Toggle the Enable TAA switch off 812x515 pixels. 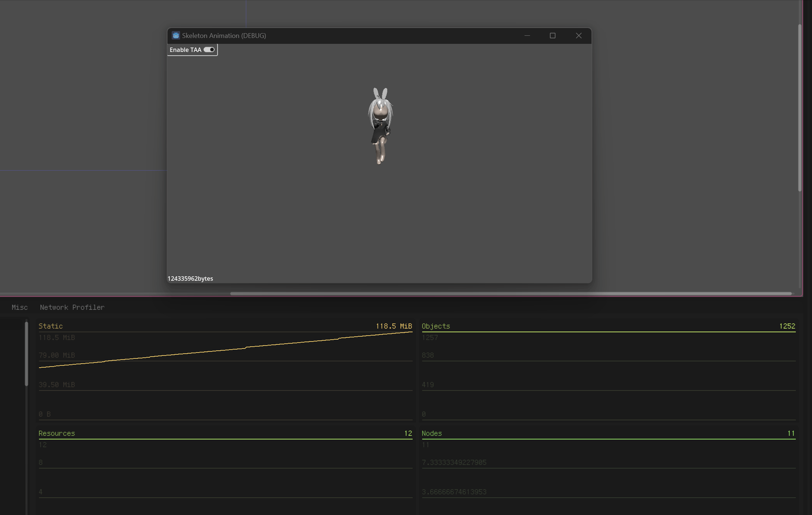click(209, 49)
